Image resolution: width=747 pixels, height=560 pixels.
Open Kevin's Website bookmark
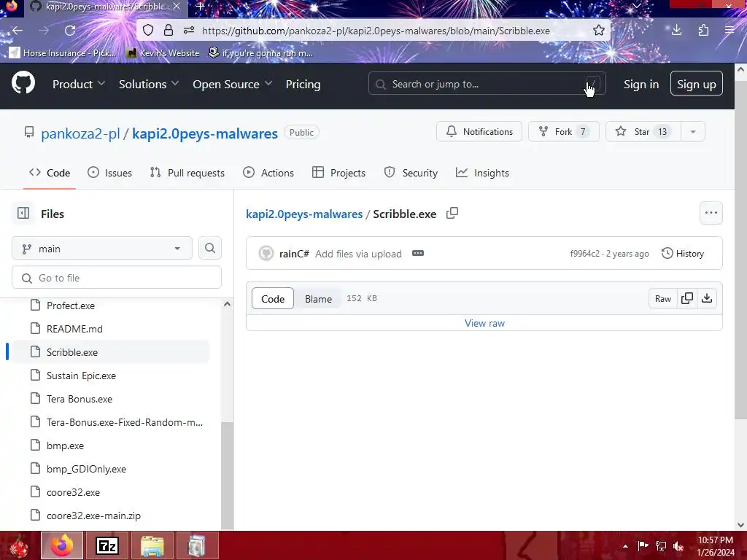pyautogui.click(x=163, y=52)
